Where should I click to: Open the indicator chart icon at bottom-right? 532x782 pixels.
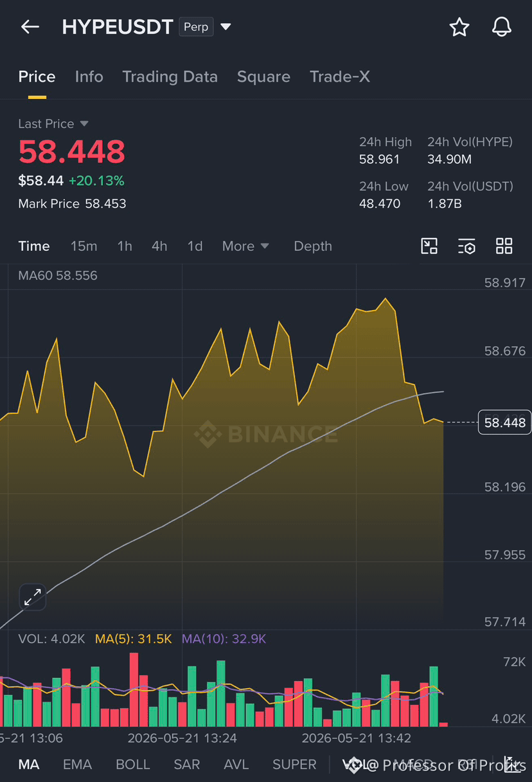coord(511,764)
